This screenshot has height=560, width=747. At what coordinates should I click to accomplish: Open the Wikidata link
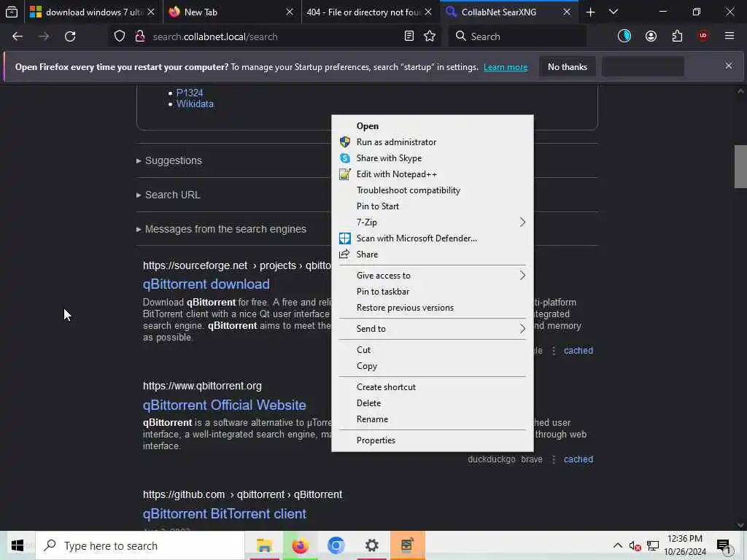195,104
